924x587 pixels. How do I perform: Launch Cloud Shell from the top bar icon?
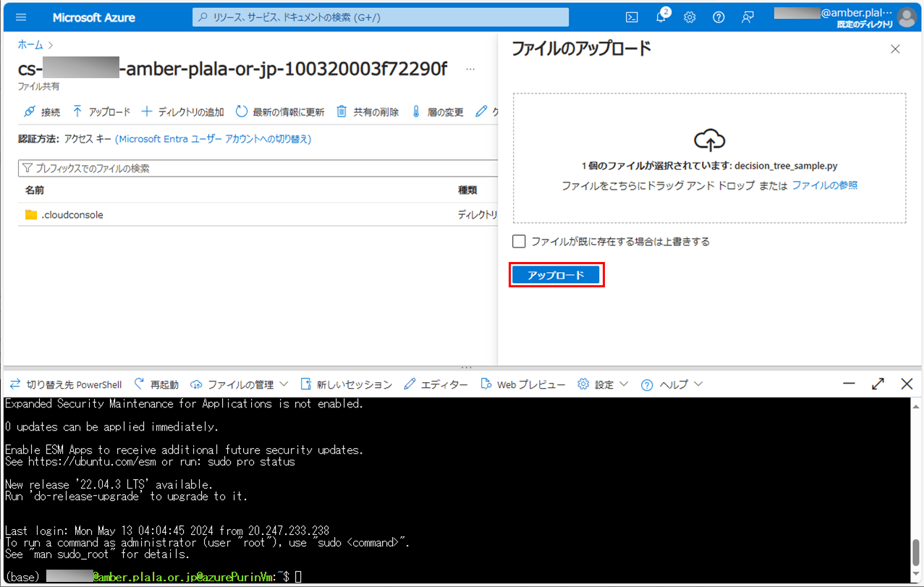pyautogui.click(x=632, y=17)
